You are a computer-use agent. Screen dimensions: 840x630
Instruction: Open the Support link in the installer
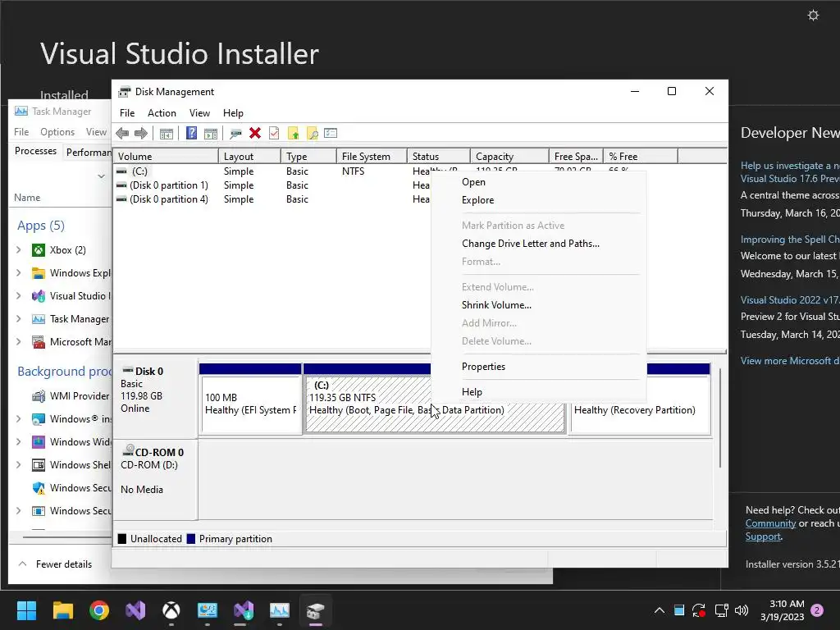click(763, 536)
